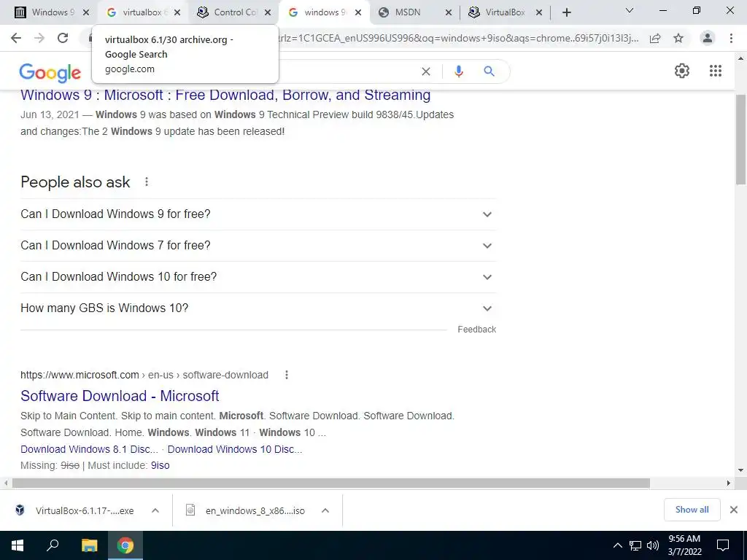Click scroll down arrow on vertical scrollbar
The image size is (747, 560).
[x=740, y=470]
